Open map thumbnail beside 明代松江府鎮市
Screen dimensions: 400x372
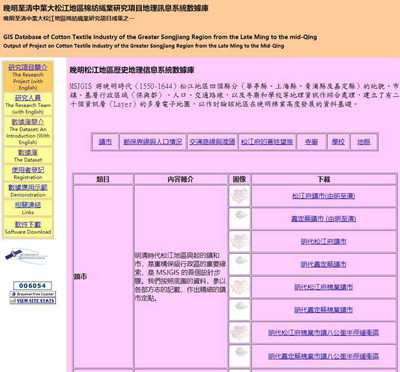(240, 242)
